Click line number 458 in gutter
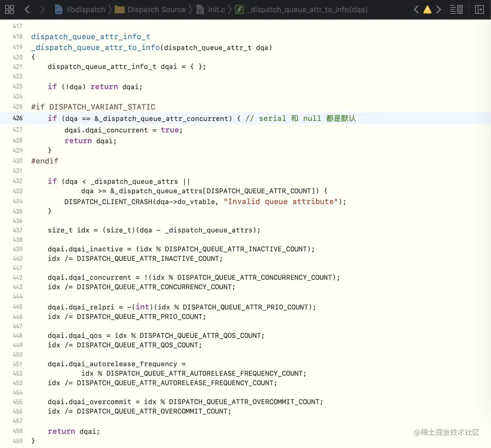491x448 pixels. point(18,431)
